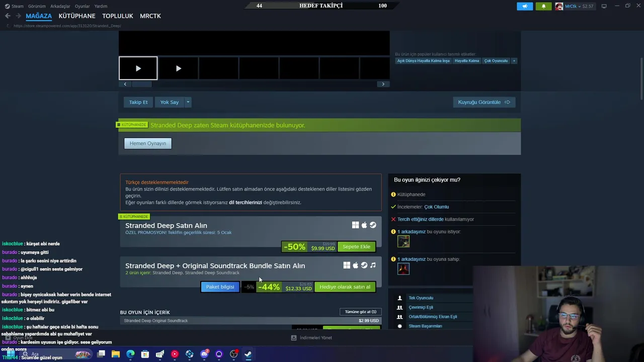Click the Takip Et button
This screenshot has width=644, height=362.
click(138, 102)
